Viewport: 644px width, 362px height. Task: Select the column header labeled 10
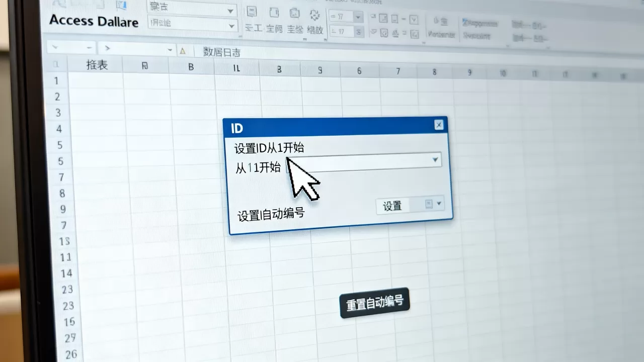coord(503,74)
